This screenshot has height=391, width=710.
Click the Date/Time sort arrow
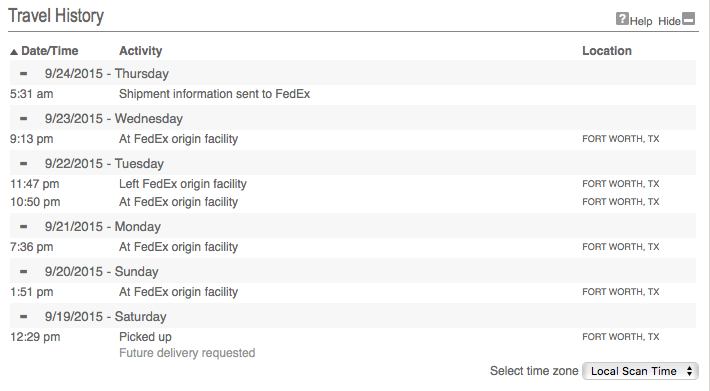tap(14, 52)
